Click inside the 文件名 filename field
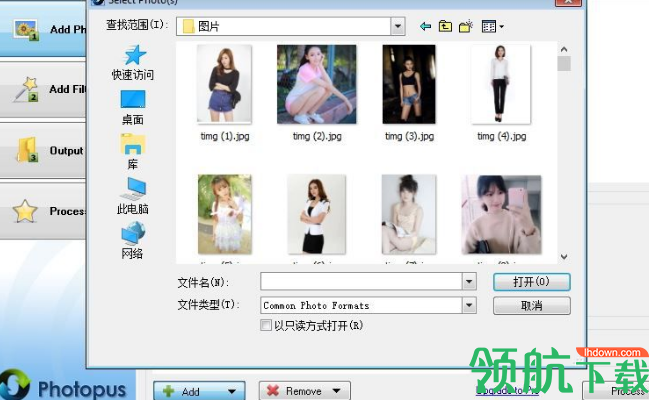 tap(361, 282)
